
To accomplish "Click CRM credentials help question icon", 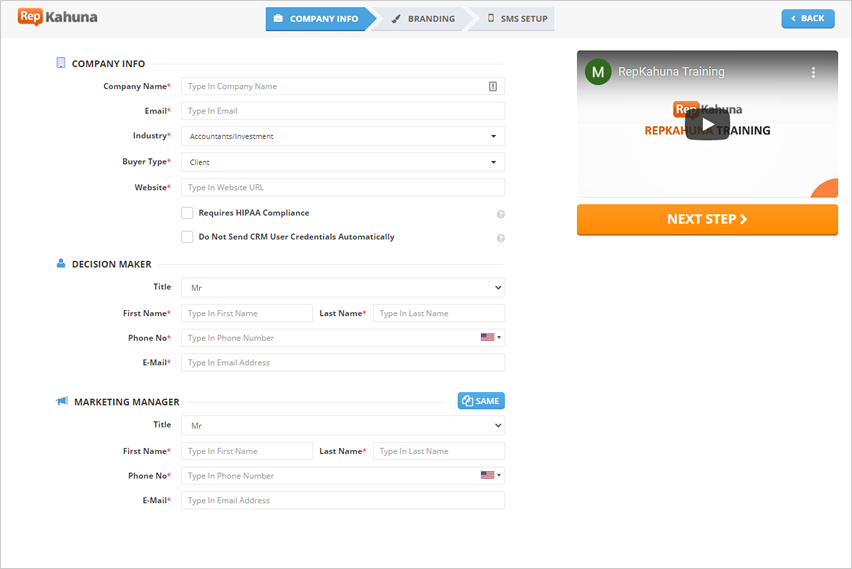I will coord(500,238).
